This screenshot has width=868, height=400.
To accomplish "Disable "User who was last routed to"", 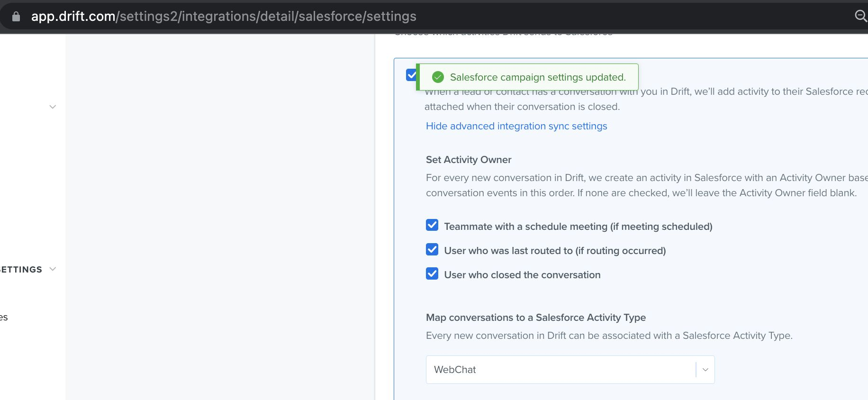I will coord(432,250).
